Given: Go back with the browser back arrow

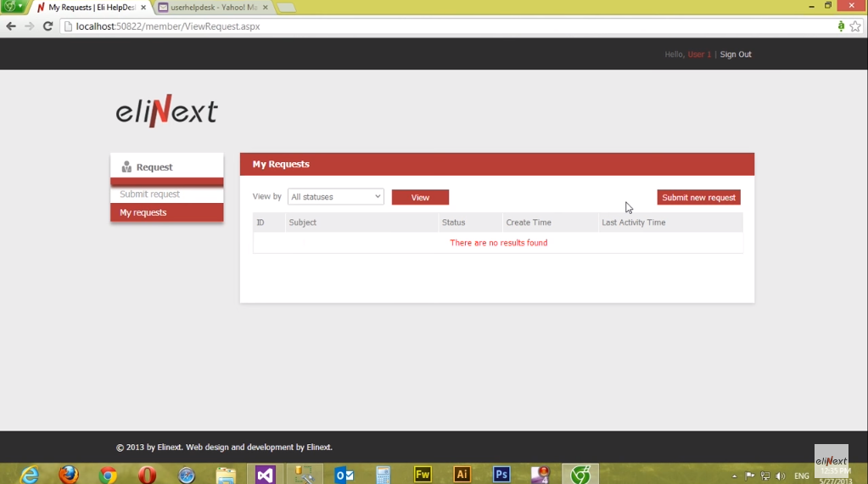Looking at the screenshot, I should pos(11,26).
